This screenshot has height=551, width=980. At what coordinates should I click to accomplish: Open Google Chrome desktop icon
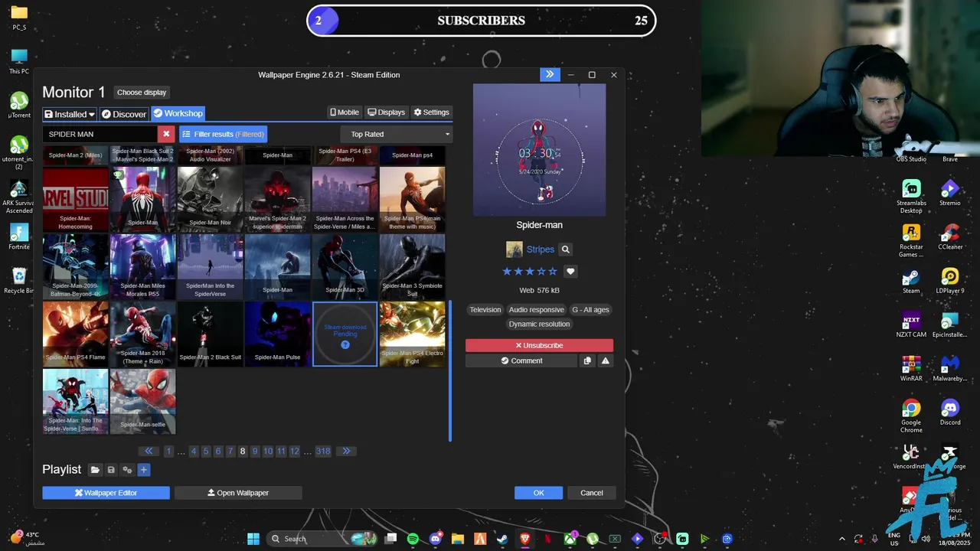tap(911, 416)
